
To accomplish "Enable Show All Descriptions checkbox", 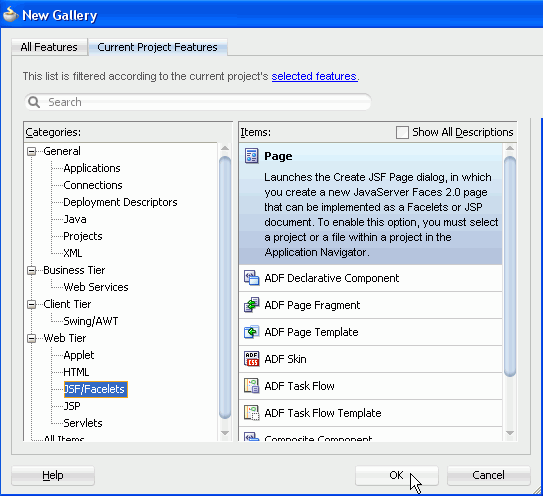I will pyautogui.click(x=402, y=132).
